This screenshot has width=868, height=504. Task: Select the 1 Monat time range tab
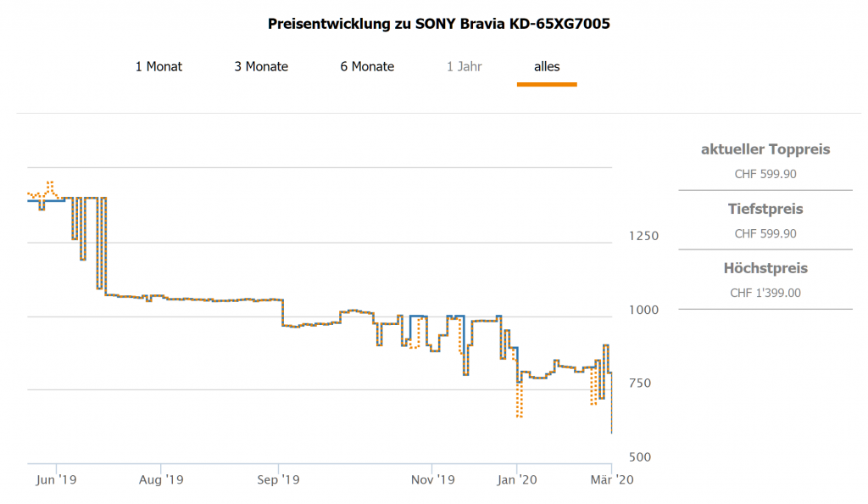pyautogui.click(x=159, y=66)
